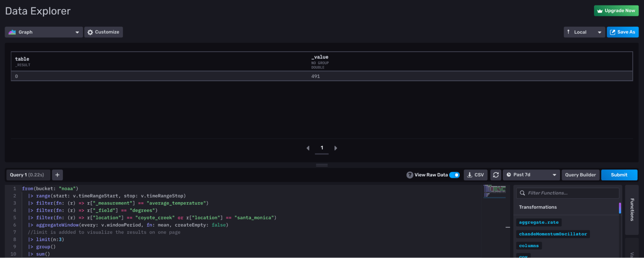Select page number 1 in pagination
Screen dimensions: 644x258
[322, 148]
